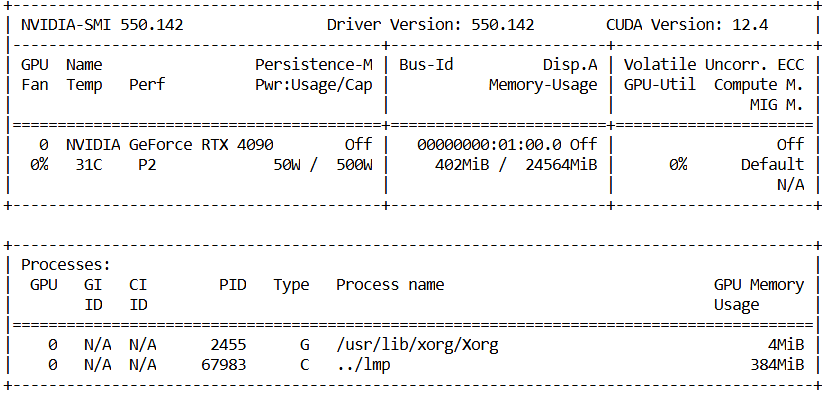Select the Driver Version 550.142 text
The width and height of the screenshot is (834, 394).
430,25
